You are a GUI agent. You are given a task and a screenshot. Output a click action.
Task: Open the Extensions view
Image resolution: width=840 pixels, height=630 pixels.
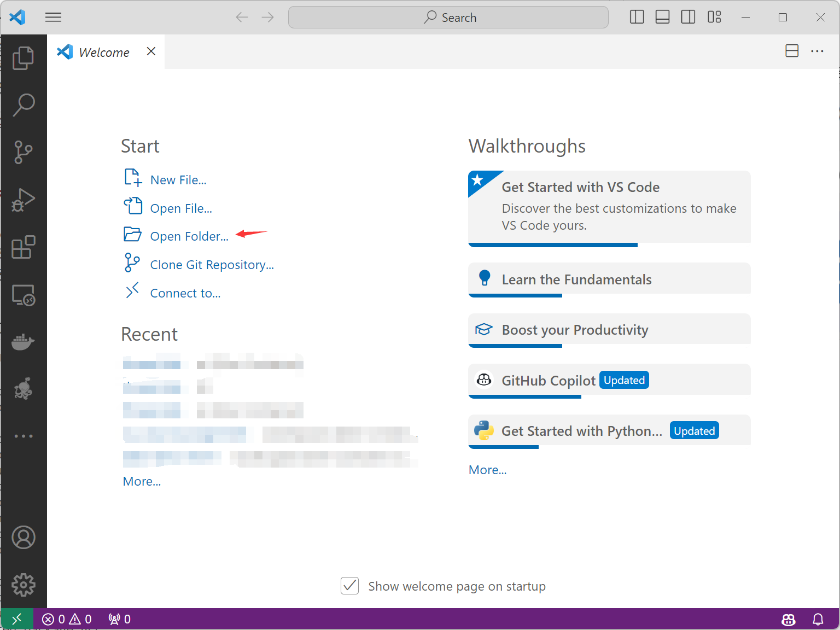tap(23, 247)
